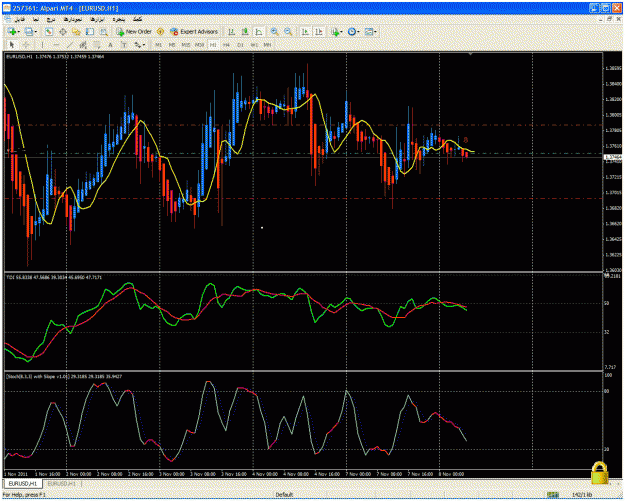
Task: Switch to M5 timeframe
Action: (x=172, y=45)
